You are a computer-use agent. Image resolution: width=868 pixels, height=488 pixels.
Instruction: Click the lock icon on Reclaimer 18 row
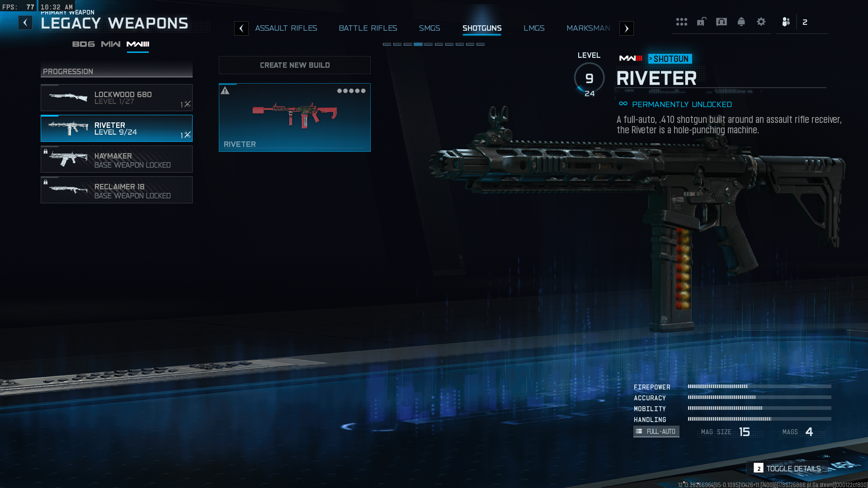pyautogui.click(x=46, y=182)
